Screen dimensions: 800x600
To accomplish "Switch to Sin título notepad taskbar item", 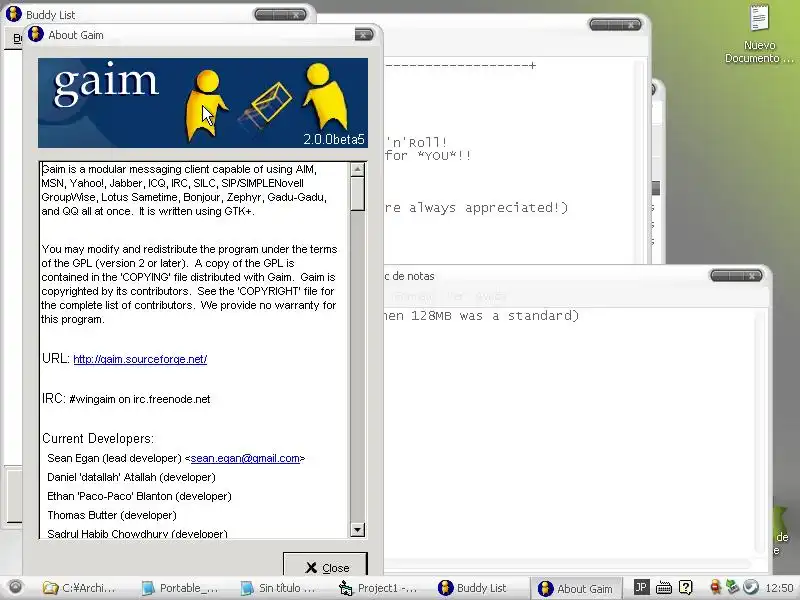I will coord(278,588).
